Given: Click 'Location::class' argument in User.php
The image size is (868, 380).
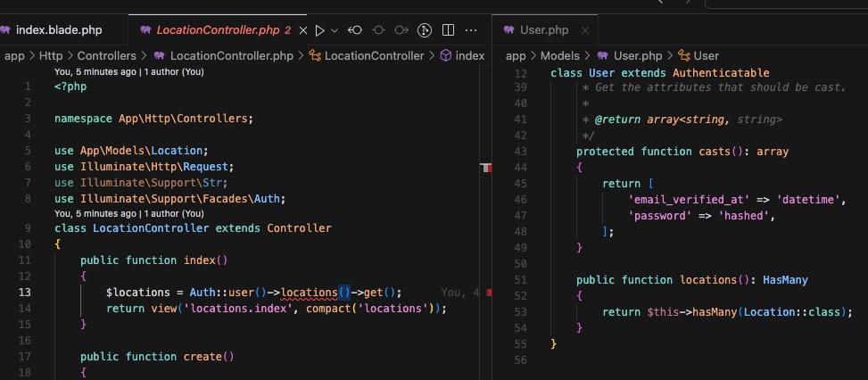Looking at the screenshot, I should [x=792, y=312].
